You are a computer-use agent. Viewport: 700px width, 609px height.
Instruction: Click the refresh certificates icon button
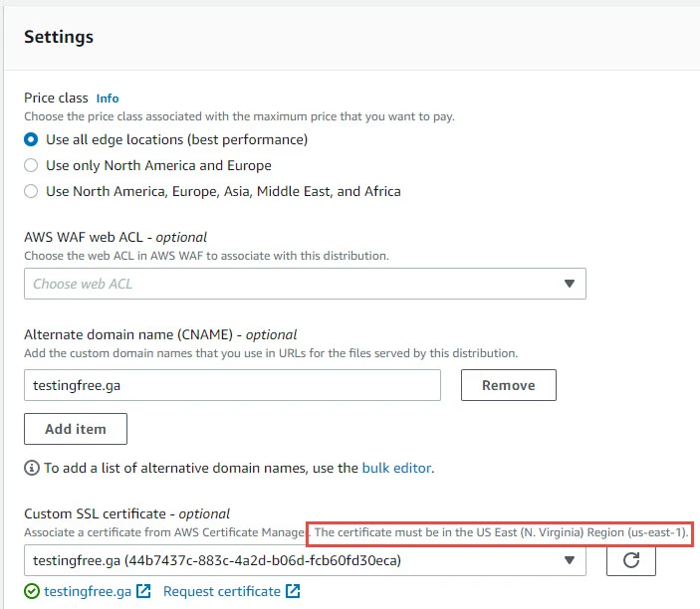click(x=630, y=560)
